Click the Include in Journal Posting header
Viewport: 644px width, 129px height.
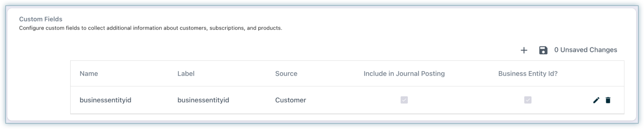click(404, 73)
